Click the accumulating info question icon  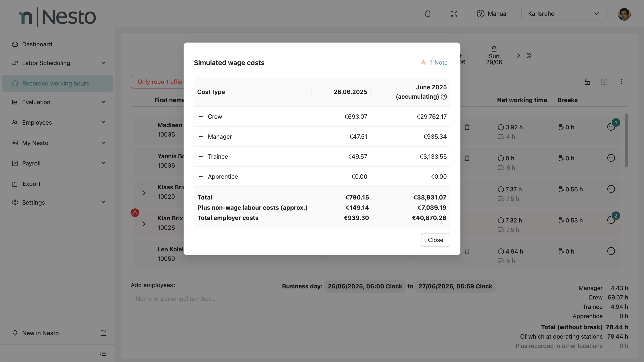pyautogui.click(x=444, y=97)
